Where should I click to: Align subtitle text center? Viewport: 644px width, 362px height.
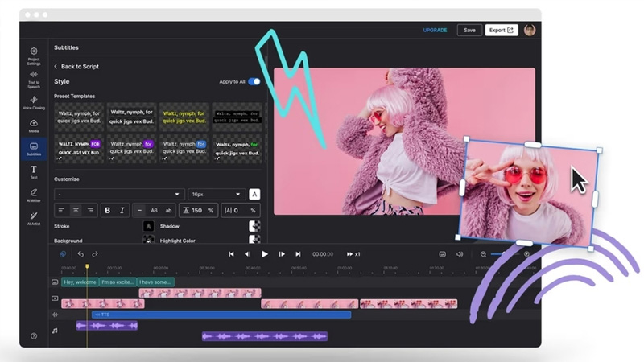pos(76,210)
